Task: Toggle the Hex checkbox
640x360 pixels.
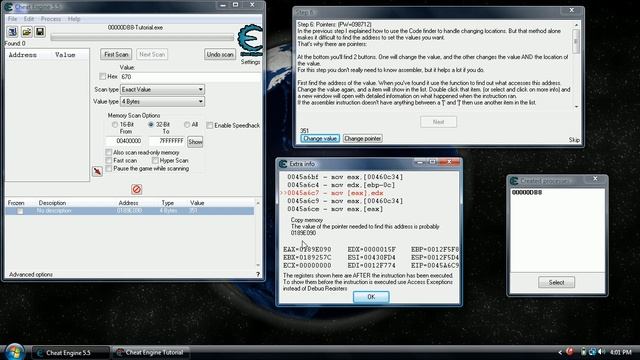Action: coord(102,76)
